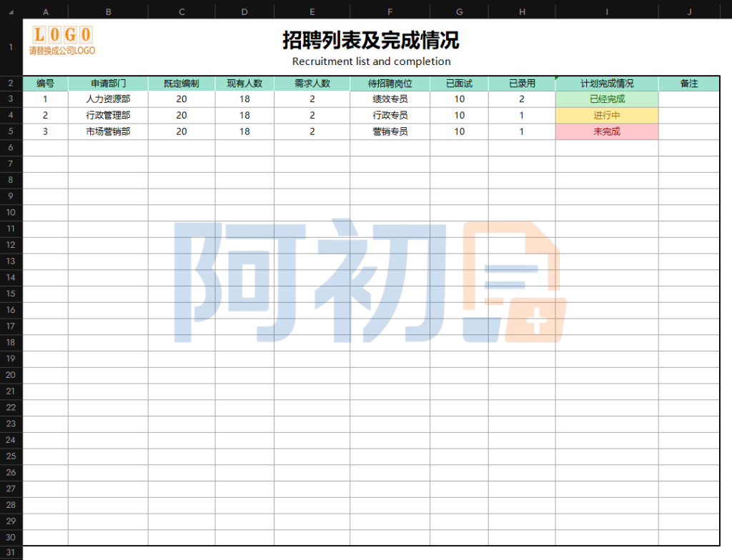732x560 pixels.
Task: Click the 现有人数 header cell
Action: tap(244, 84)
